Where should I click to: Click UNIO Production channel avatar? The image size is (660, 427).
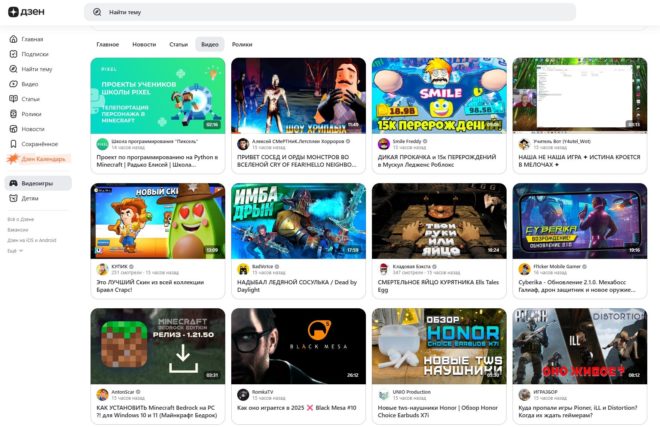tap(383, 395)
